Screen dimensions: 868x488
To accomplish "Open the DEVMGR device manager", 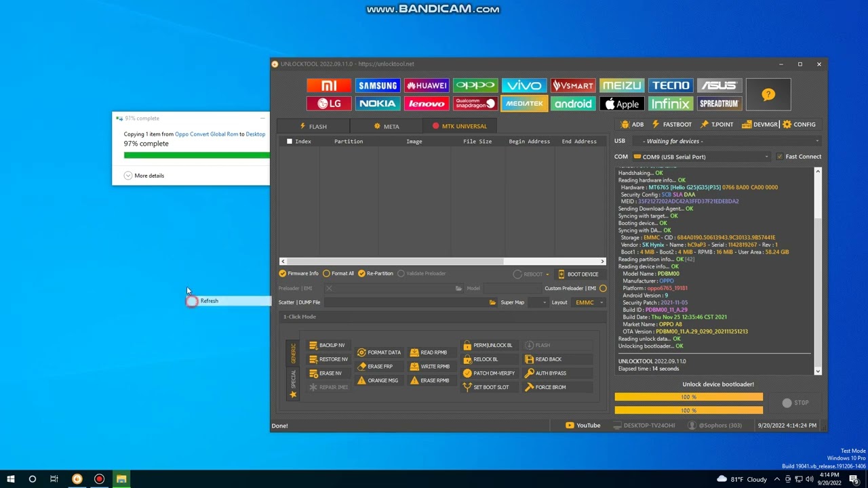I will (759, 125).
